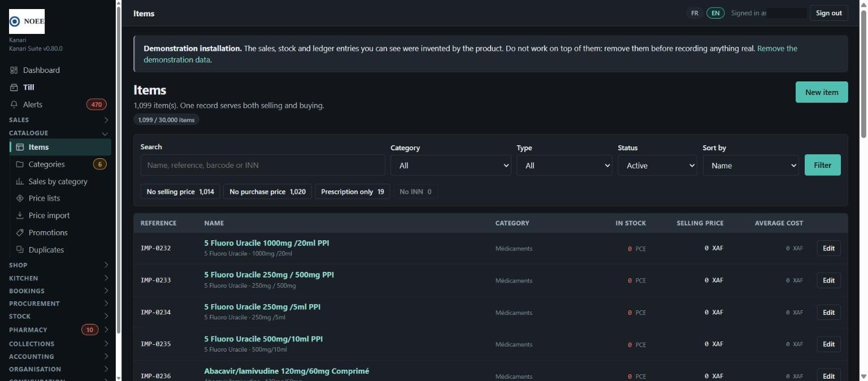The image size is (868, 381).
Task: Toggle the Prescription only quick filter
Action: coord(352,192)
